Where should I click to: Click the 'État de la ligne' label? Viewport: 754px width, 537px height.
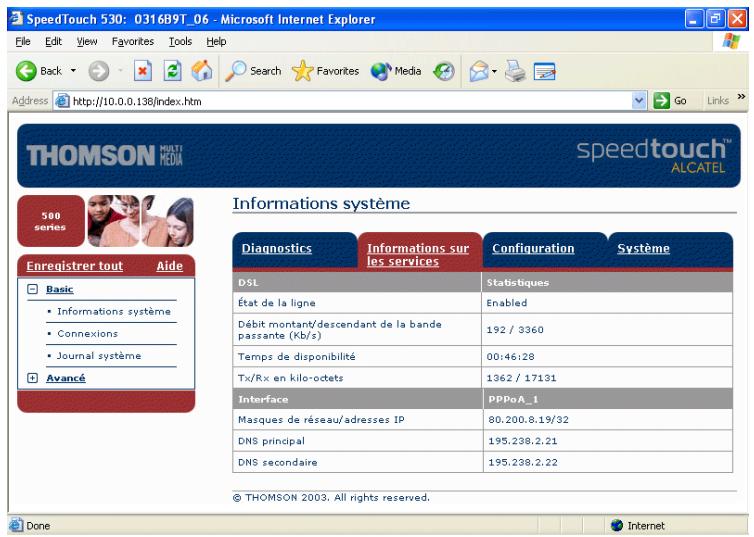[x=277, y=302]
